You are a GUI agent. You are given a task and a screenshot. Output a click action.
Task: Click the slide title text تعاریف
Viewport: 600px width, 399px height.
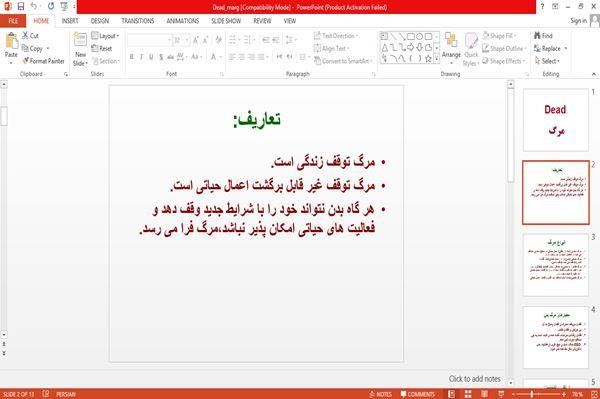coord(257,119)
